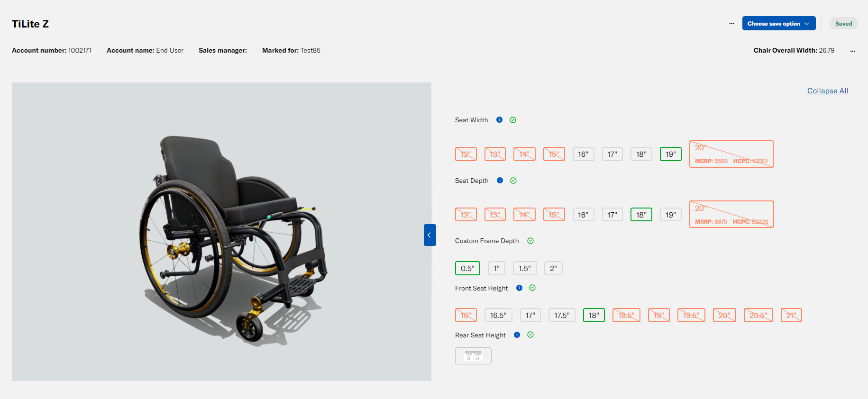Click the Rear Seat Height info icon
This screenshot has width=868, height=399.
(x=517, y=335)
